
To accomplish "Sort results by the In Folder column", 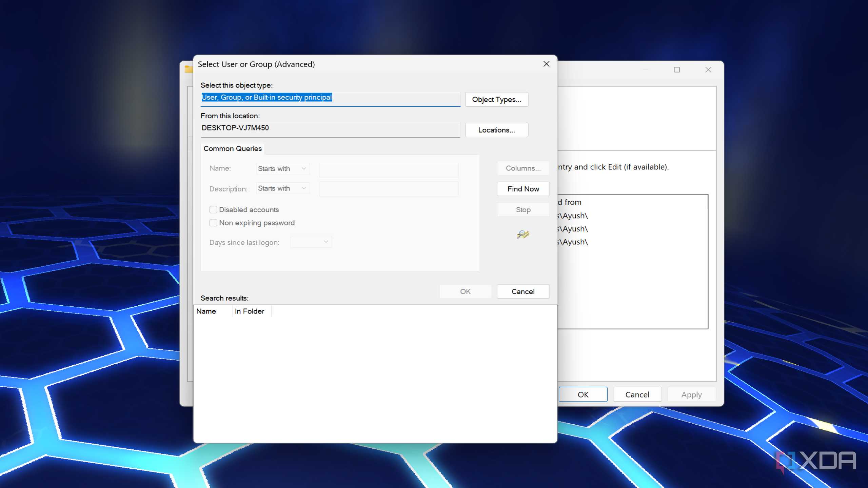I will pyautogui.click(x=251, y=311).
